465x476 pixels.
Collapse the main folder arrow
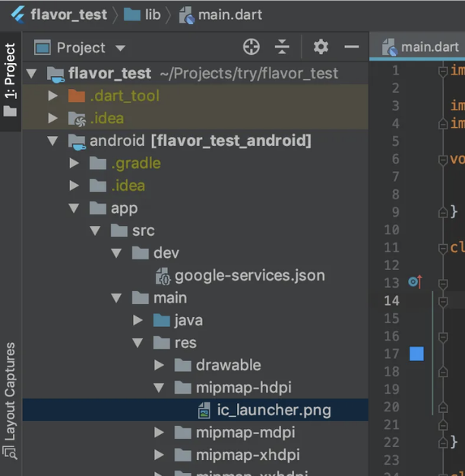pos(116,298)
